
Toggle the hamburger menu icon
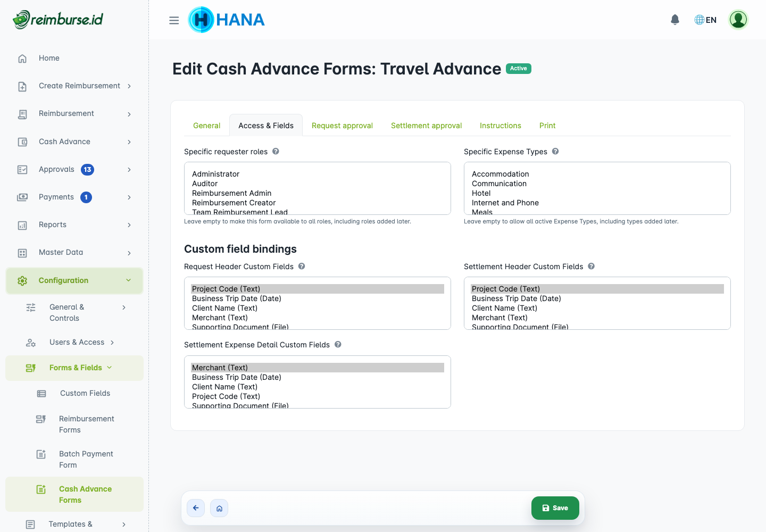[174, 20]
